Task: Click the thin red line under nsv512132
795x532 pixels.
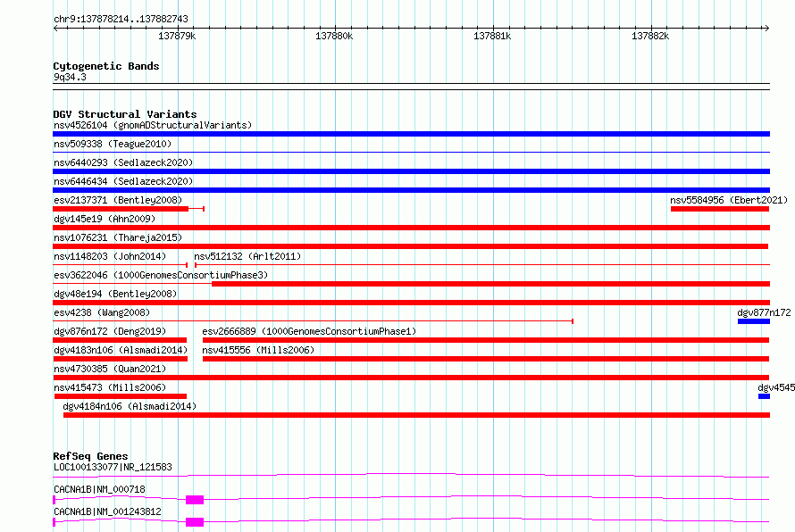Action: point(482,264)
